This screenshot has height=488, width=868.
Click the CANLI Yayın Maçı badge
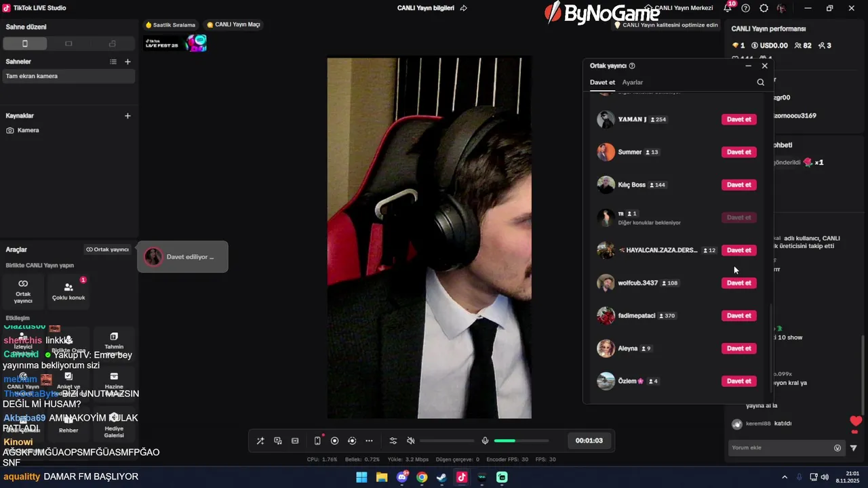click(233, 24)
